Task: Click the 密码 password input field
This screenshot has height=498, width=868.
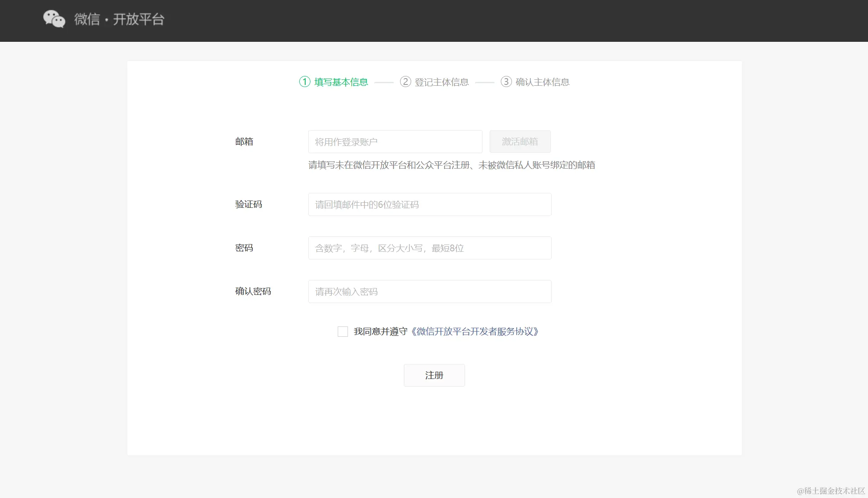Action: pyautogui.click(x=429, y=248)
